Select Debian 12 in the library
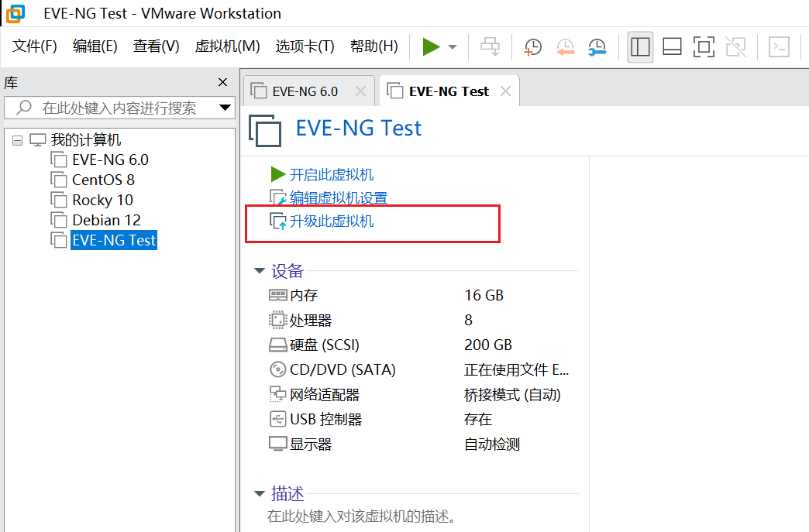 click(x=106, y=220)
